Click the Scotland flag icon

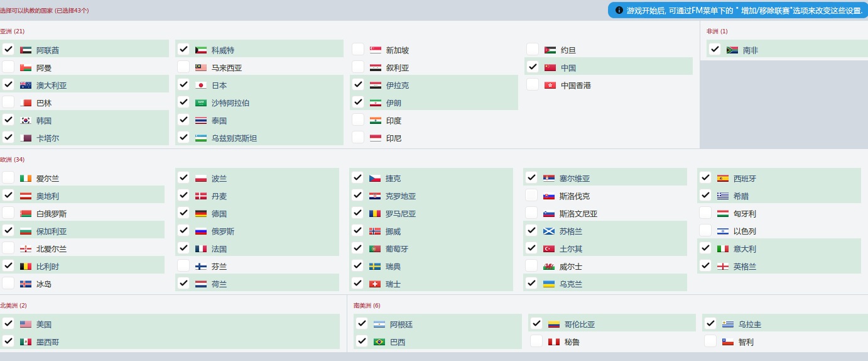click(549, 231)
